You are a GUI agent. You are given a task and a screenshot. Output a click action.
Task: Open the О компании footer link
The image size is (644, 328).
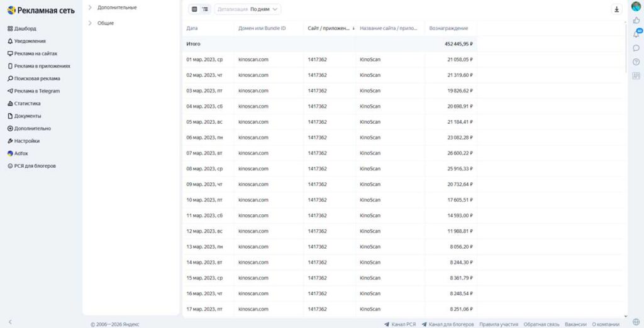point(606,324)
